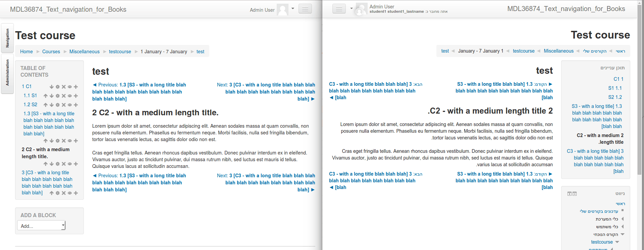Move chapter 2 C2 down

(52, 164)
